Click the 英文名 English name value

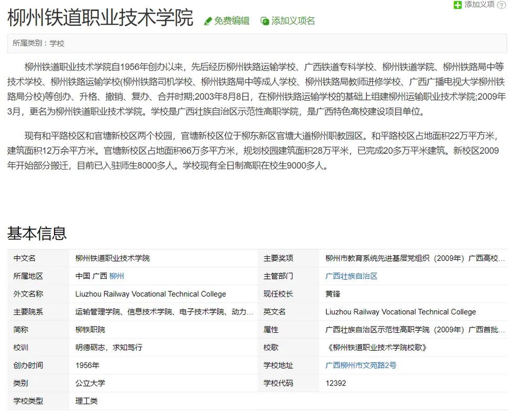(x=400, y=312)
